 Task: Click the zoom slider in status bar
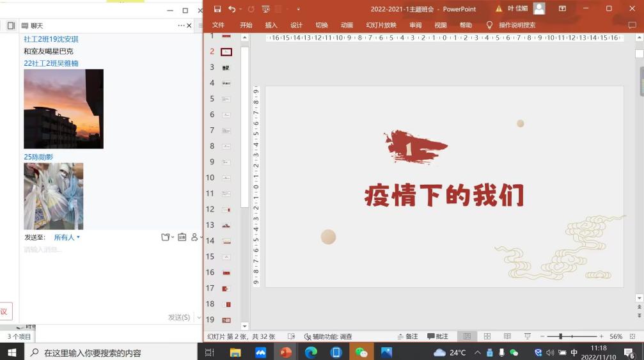[561, 336]
